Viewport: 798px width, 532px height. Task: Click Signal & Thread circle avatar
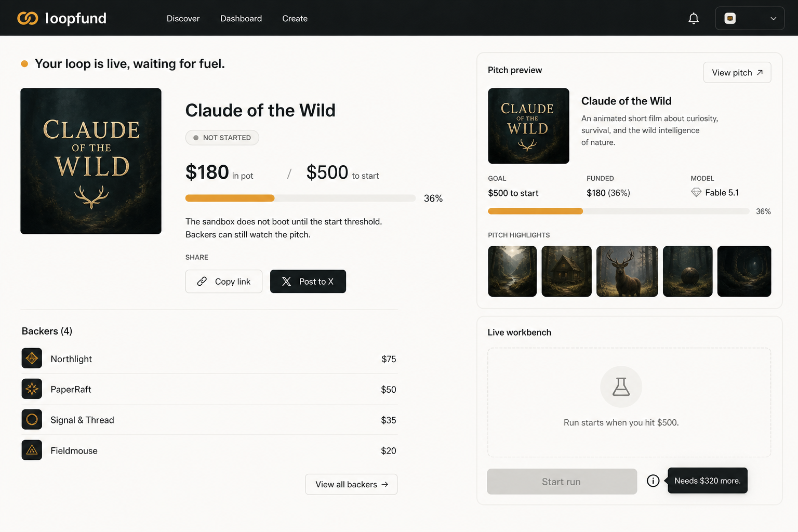[x=32, y=419]
